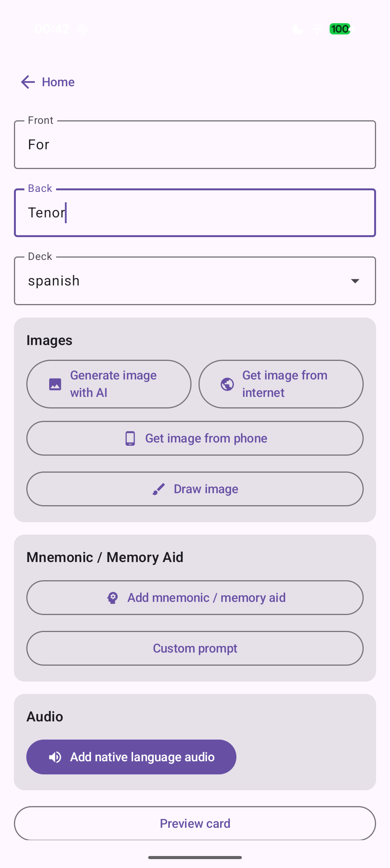Click the Deck dropdown arrow

pyautogui.click(x=355, y=281)
